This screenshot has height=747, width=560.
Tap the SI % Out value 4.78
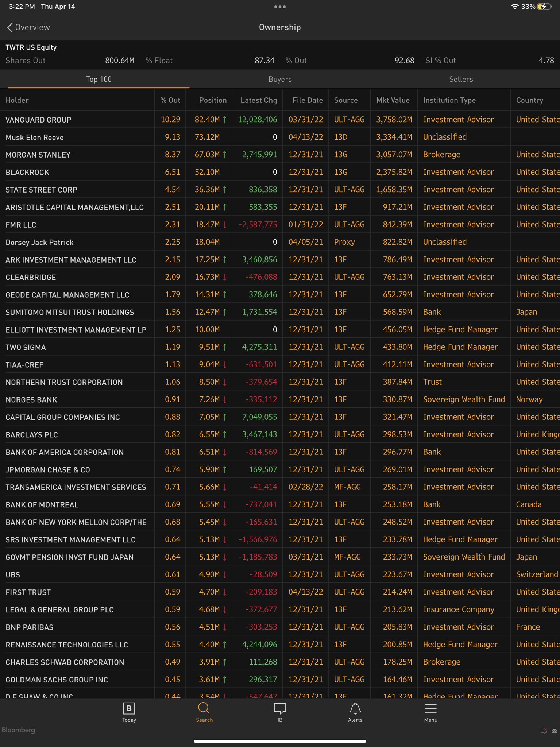click(546, 61)
